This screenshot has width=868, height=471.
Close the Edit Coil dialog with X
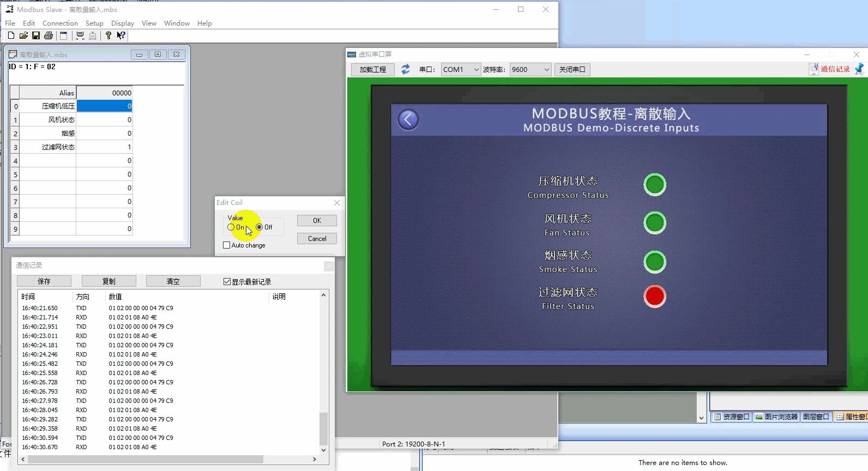click(x=337, y=203)
